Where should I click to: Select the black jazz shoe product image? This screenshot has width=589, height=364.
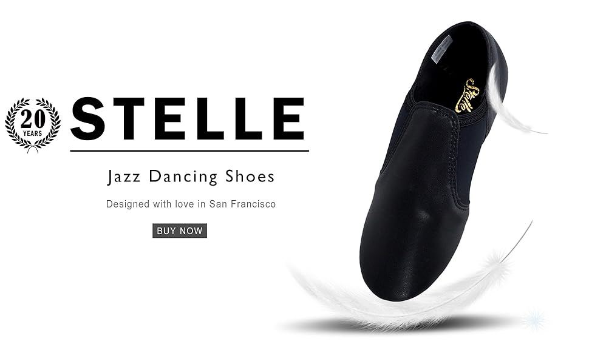click(434, 161)
